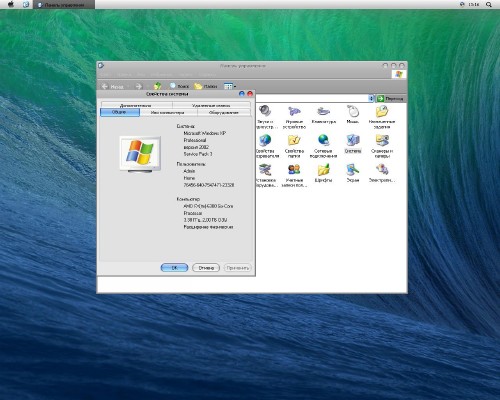Open the Mouse (Мышь) applet
Image resolution: width=500 pixels, height=400 pixels.
pos(353,114)
